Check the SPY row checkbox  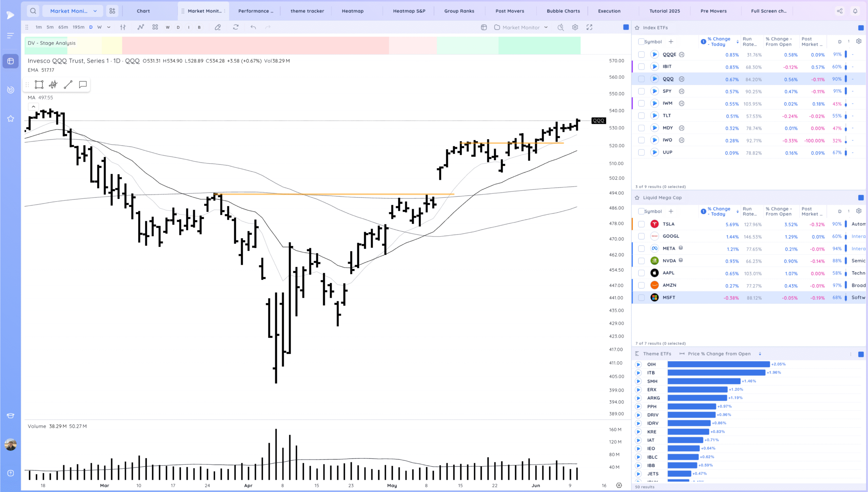641,91
